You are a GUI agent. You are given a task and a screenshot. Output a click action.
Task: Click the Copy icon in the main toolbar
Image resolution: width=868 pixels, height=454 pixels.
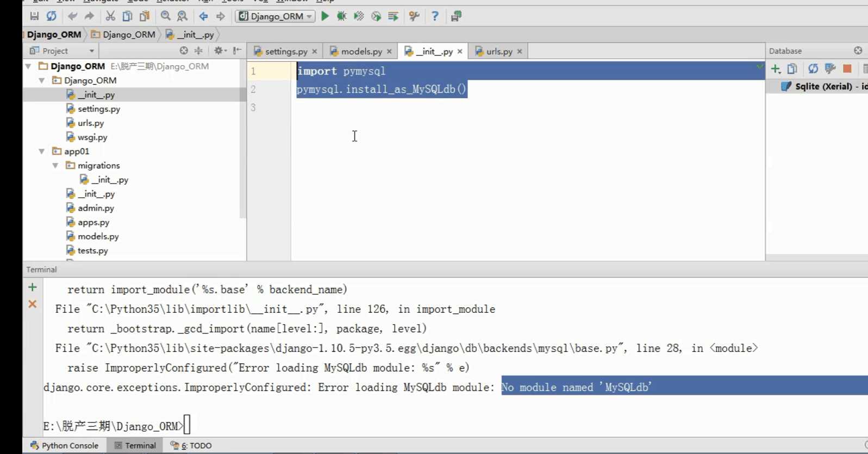(127, 16)
